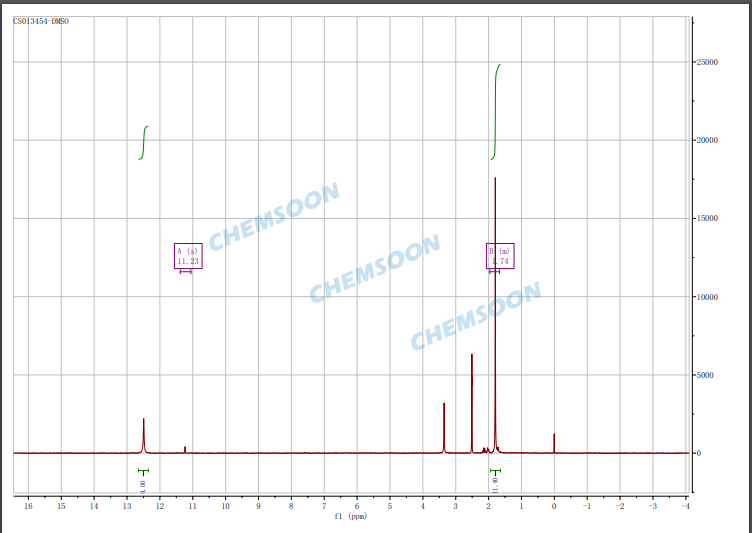The width and height of the screenshot is (752, 533).
Task: Click the green integral bracket under 12.5 ppm peak
Action: (x=143, y=471)
